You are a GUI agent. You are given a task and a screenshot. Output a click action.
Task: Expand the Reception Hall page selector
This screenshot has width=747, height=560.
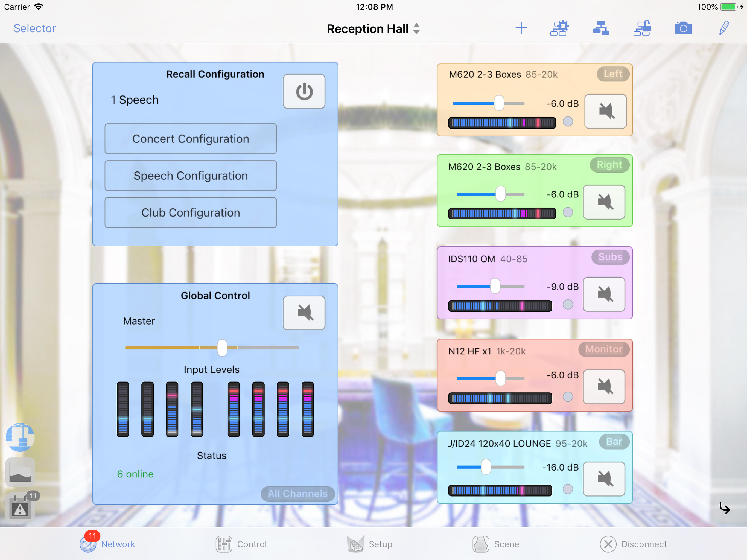click(373, 29)
